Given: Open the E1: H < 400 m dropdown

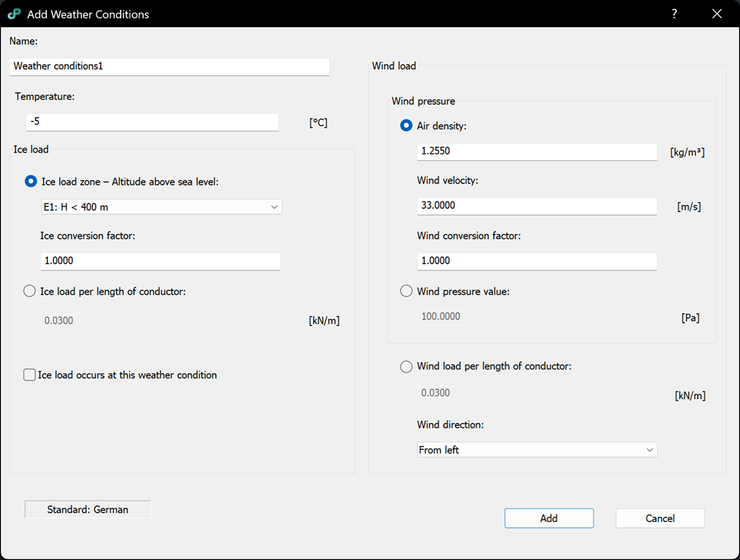Looking at the screenshot, I should coord(161,207).
